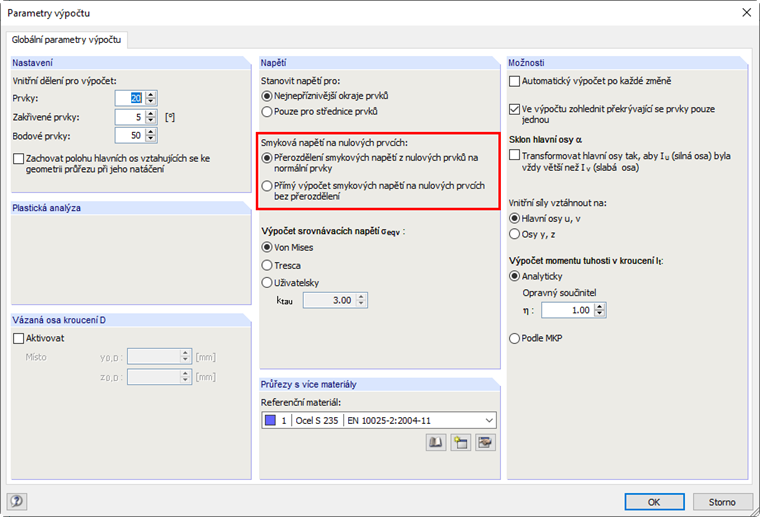760x517 pixels.
Task: Increase the Prvky spinner value
Action: (151, 94)
